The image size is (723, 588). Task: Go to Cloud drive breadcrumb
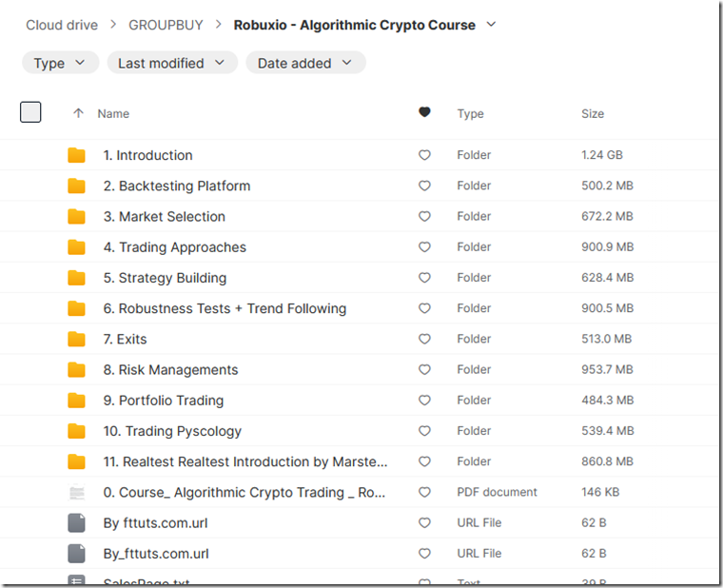[x=62, y=25]
